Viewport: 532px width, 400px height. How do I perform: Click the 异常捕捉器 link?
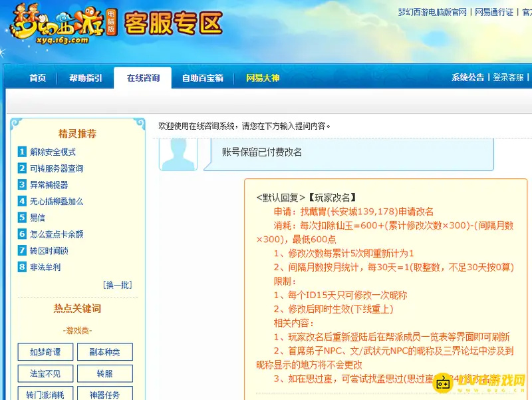[x=49, y=185]
